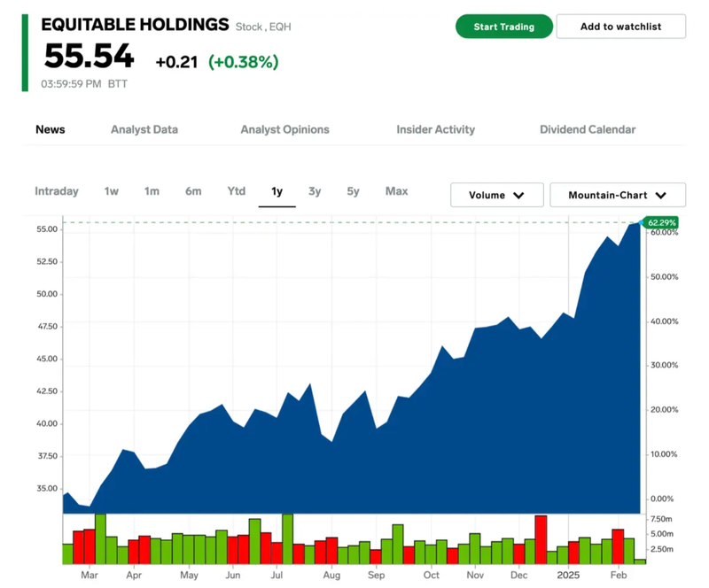Switch chart range to 1w
The width and height of the screenshot is (709, 588).
(x=112, y=191)
